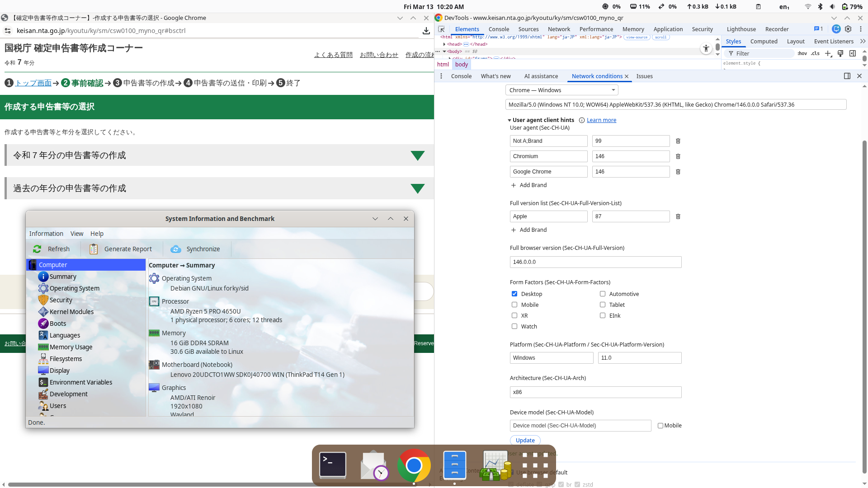Delete the Apple full version entry
Viewport: 868px width, 488px height.
click(x=678, y=216)
